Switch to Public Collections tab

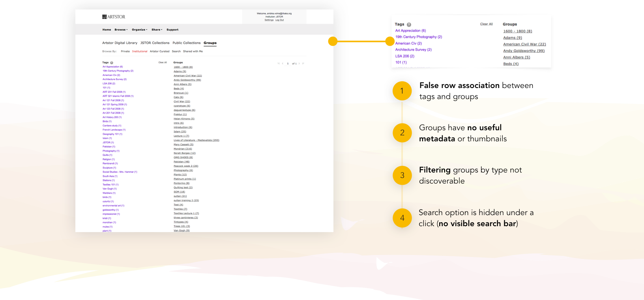tap(186, 43)
